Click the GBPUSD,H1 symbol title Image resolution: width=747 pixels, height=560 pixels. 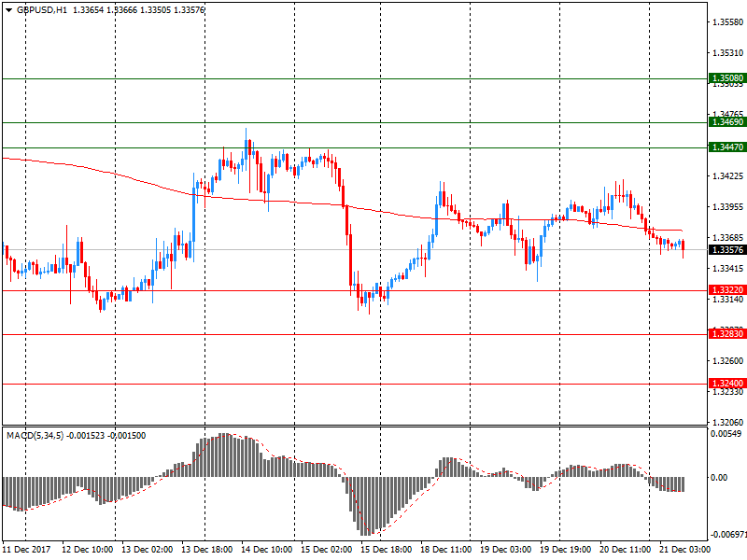coord(41,10)
